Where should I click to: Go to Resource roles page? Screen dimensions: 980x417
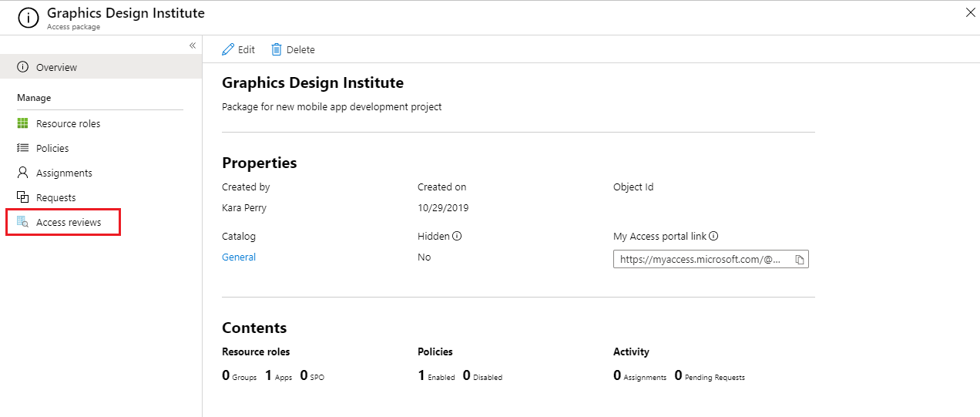tap(68, 123)
